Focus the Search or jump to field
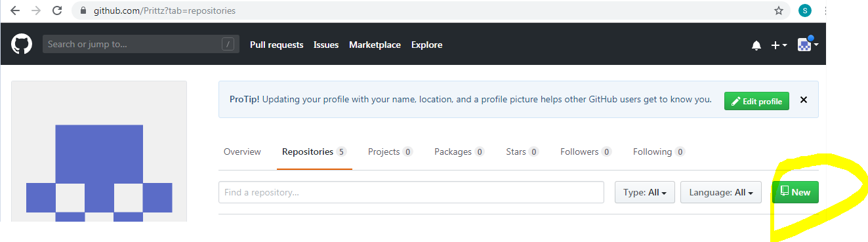The height and width of the screenshot is (242, 868). 141,45
